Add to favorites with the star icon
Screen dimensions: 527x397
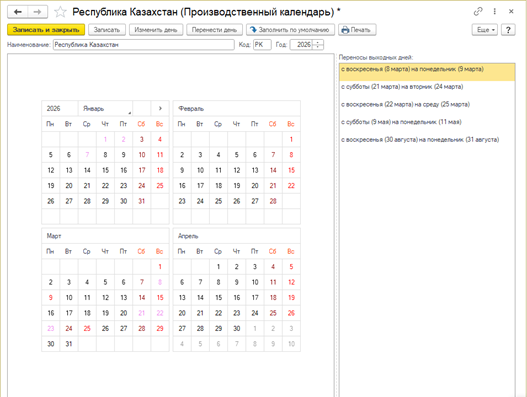pos(60,12)
